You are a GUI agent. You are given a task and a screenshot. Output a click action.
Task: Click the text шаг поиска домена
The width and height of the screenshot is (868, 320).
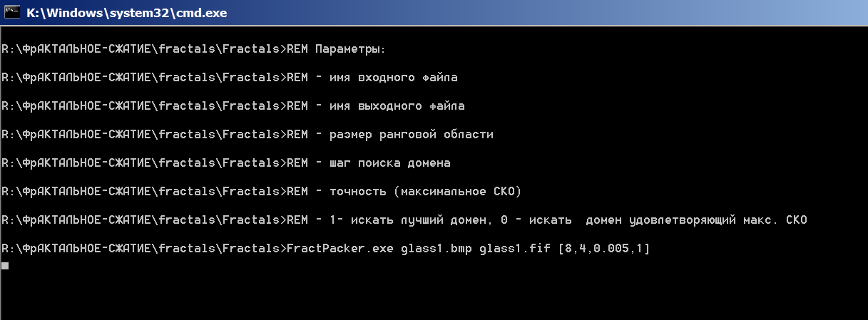[389, 163]
